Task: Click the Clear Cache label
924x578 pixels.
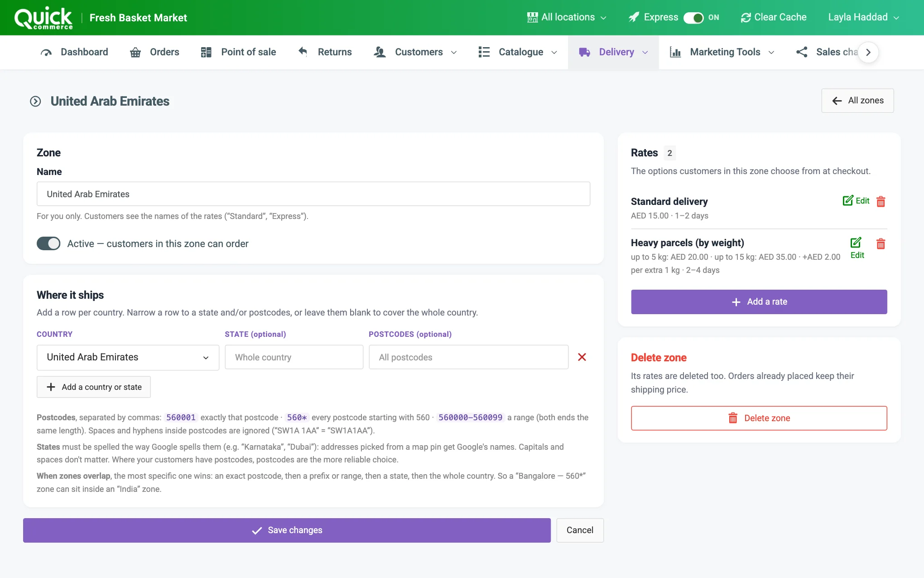Action: pyautogui.click(x=780, y=17)
